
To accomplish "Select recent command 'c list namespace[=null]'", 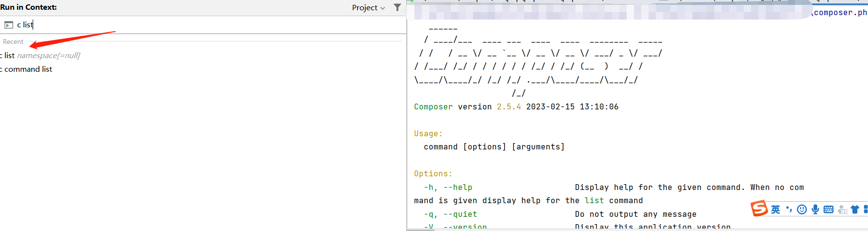I will [x=40, y=56].
